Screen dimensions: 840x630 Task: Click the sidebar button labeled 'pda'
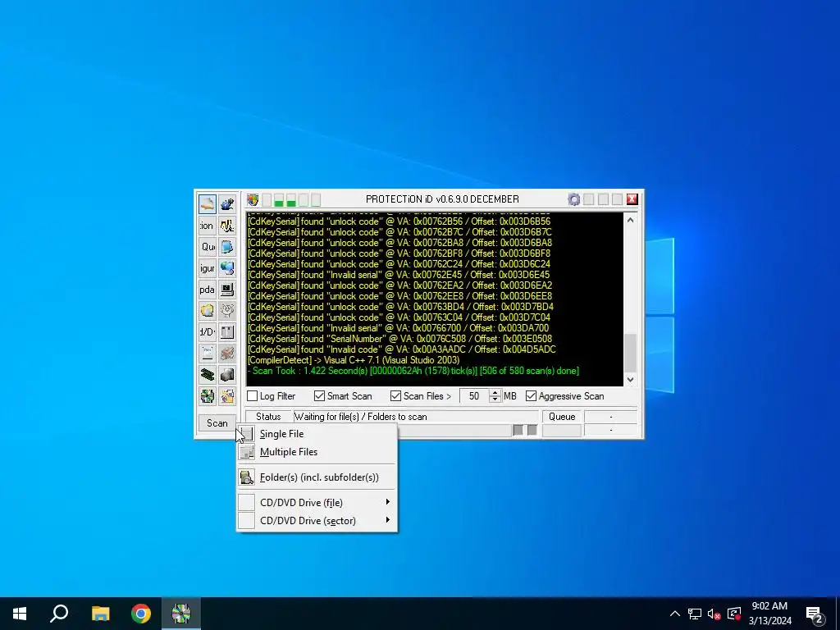(x=208, y=290)
